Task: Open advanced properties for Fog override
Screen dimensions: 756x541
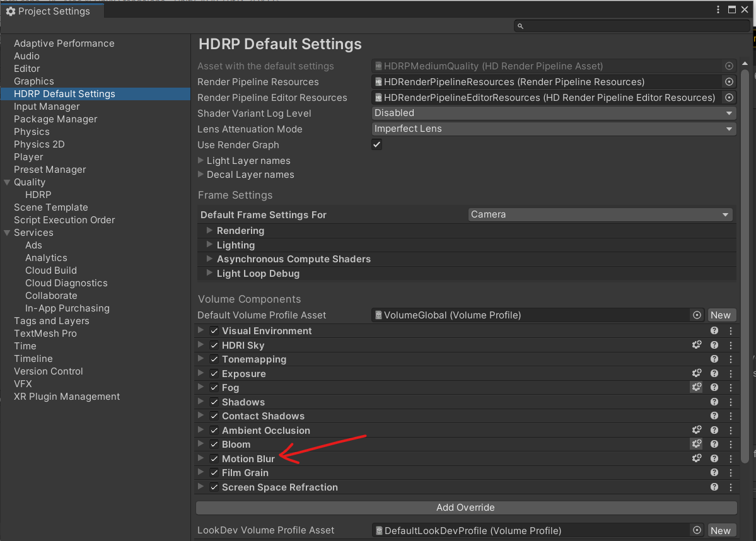Action: click(696, 388)
